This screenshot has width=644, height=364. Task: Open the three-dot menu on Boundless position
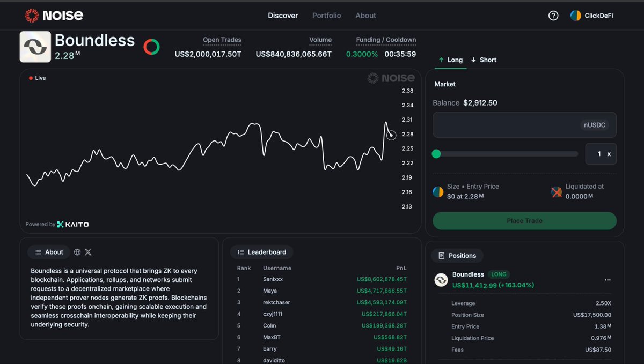pos(608,280)
